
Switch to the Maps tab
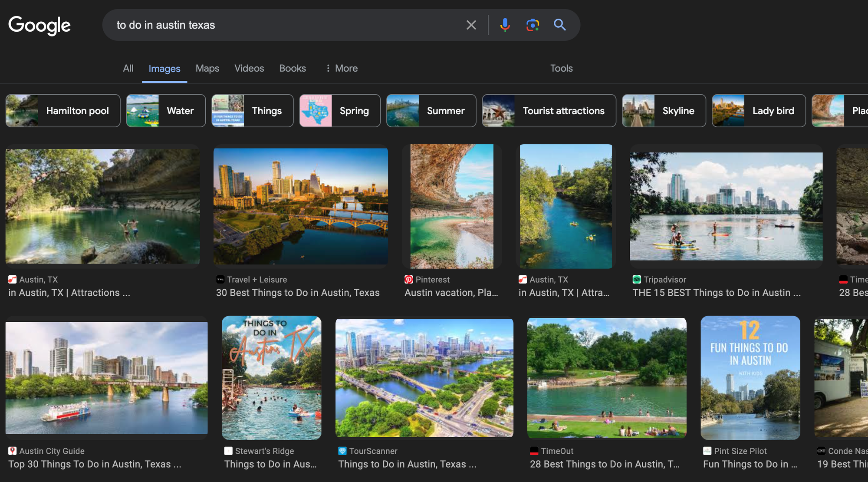(x=207, y=68)
